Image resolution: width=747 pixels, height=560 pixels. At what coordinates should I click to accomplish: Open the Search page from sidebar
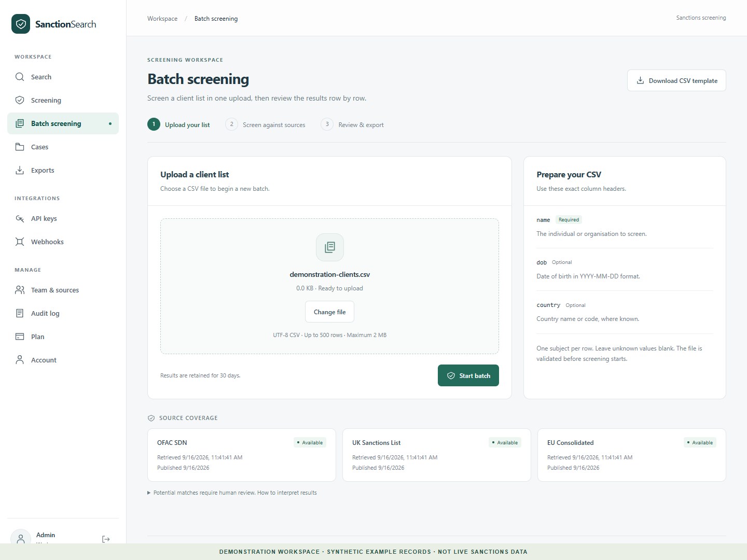coord(63,77)
